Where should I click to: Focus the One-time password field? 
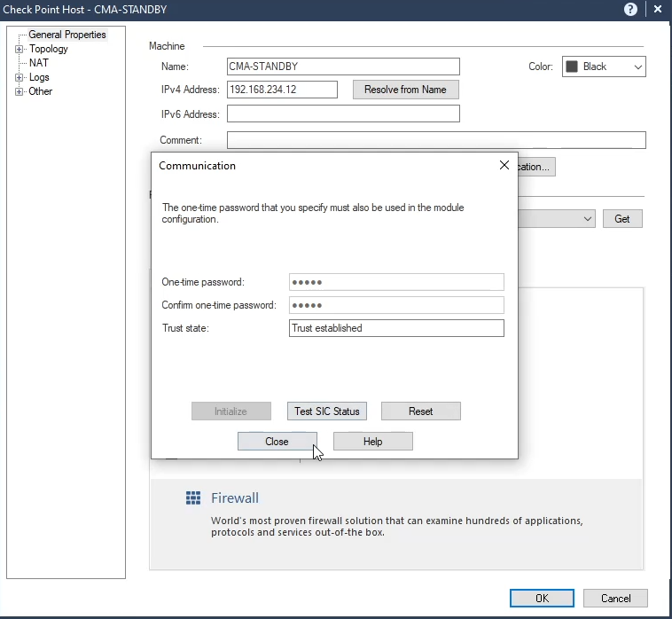(396, 282)
